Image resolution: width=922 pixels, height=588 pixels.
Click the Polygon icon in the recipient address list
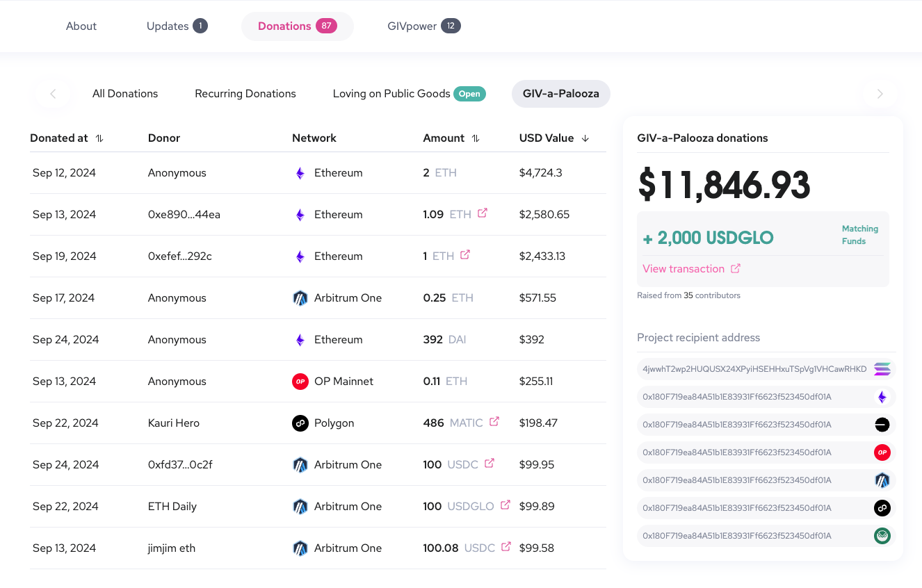(x=882, y=508)
